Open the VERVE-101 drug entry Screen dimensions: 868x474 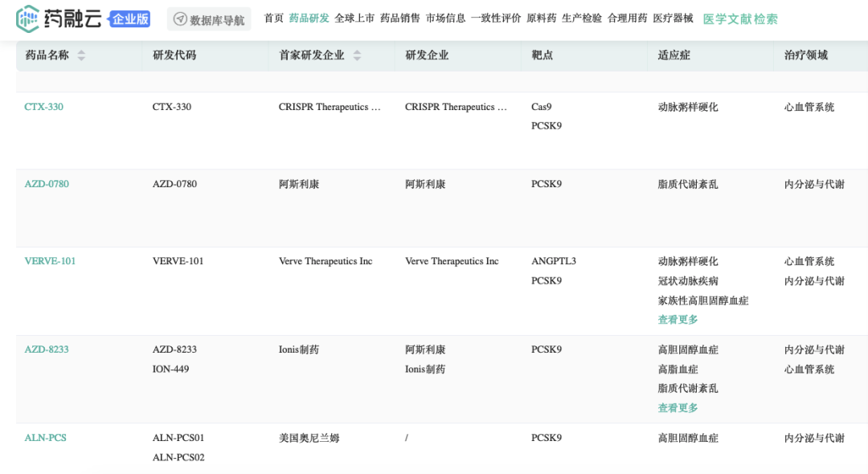(x=50, y=261)
